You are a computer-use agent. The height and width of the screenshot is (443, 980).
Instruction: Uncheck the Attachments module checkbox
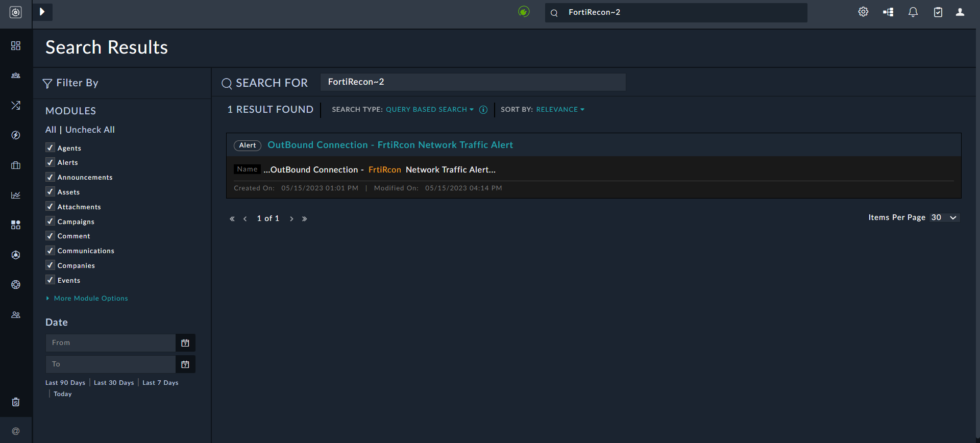point(50,207)
